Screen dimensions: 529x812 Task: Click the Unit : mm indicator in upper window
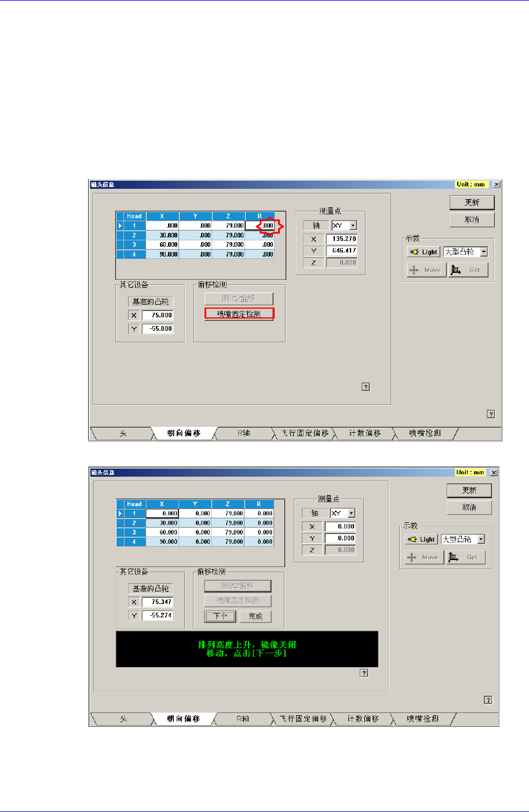pyautogui.click(x=470, y=184)
